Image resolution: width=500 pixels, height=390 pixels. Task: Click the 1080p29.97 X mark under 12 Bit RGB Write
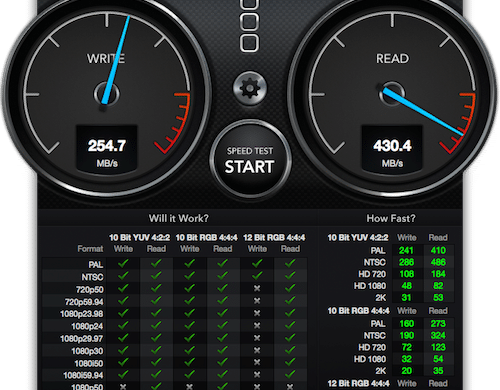[257, 338]
